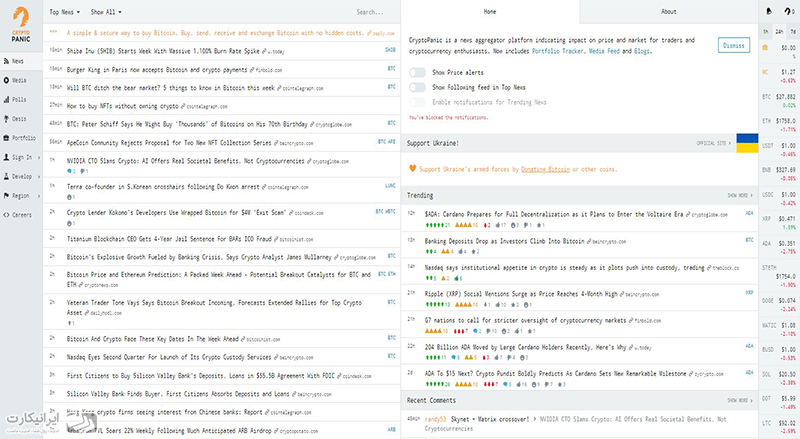Click in the Search field

(x=370, y=12)
